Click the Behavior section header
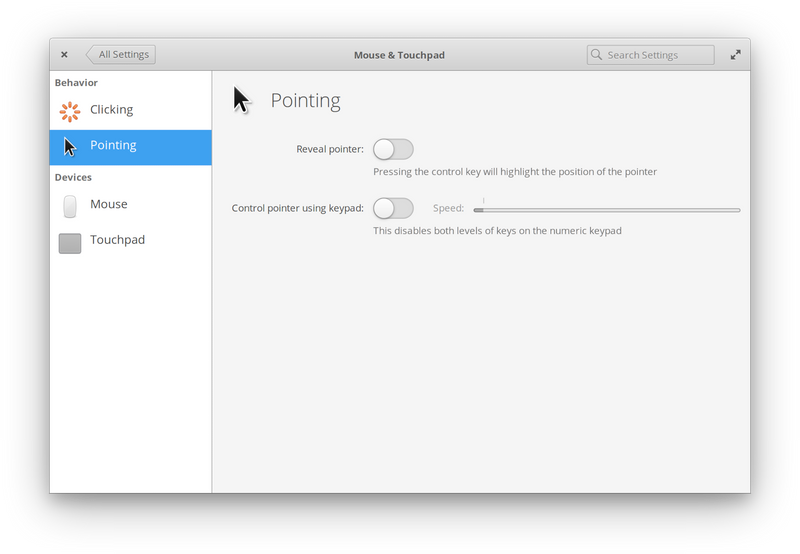Image resolution: width=800 pixels, height=554 pixels. [76, 83]
